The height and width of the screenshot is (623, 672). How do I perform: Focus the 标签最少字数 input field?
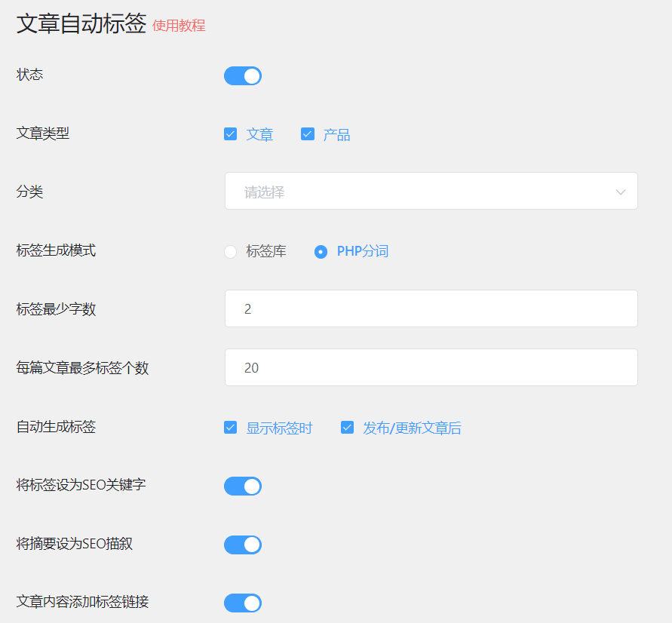(431, 308)
